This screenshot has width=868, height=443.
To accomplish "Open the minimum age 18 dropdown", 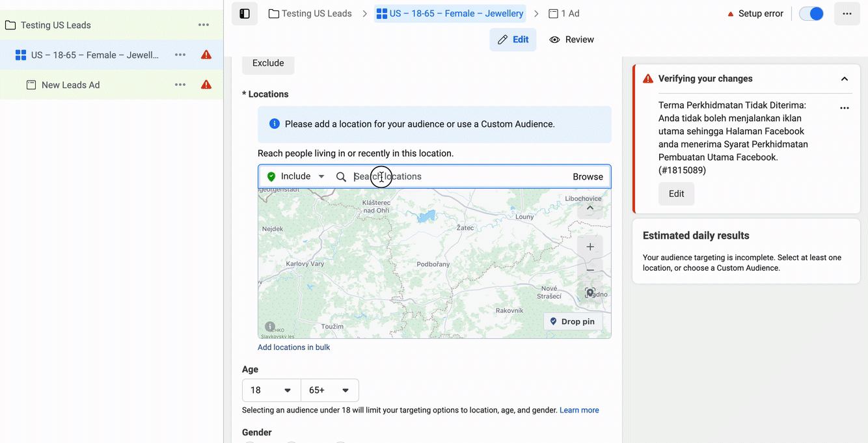I will click(x=271, y=390).
